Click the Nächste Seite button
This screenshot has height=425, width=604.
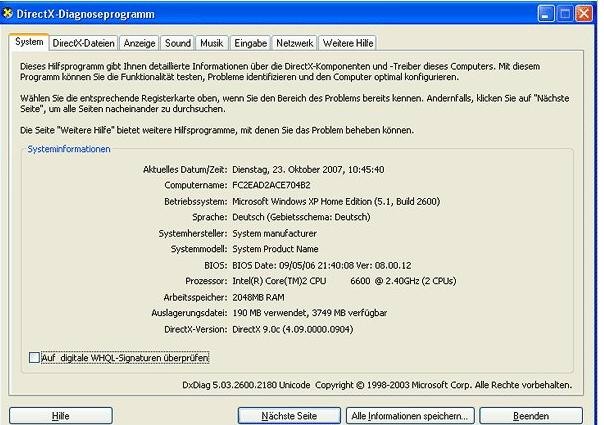click(288, 415)
